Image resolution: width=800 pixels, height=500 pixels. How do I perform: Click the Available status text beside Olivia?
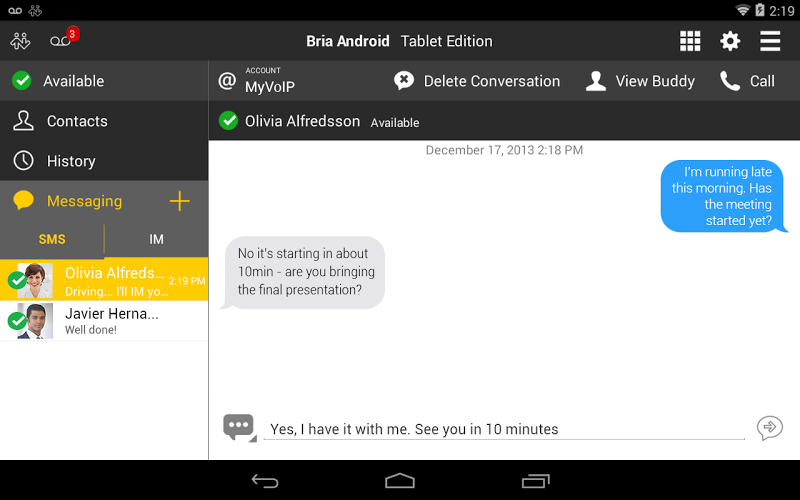(x=395, y=122)
